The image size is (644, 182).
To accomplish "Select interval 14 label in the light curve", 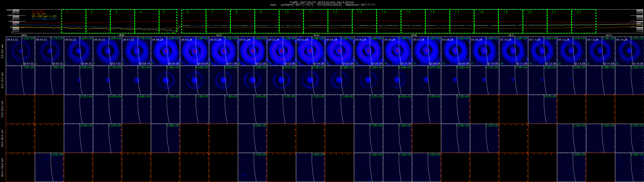I will click(384, 12).
